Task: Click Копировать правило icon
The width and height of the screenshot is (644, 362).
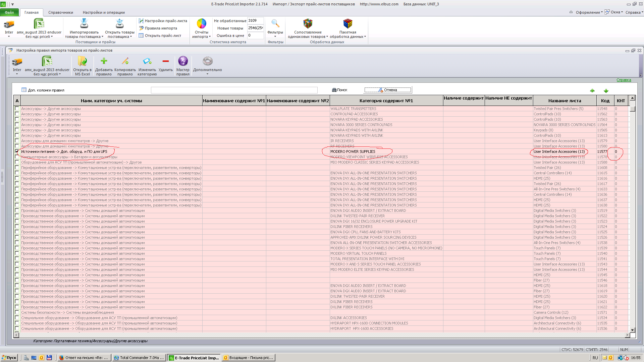Action: coord(125,61)
